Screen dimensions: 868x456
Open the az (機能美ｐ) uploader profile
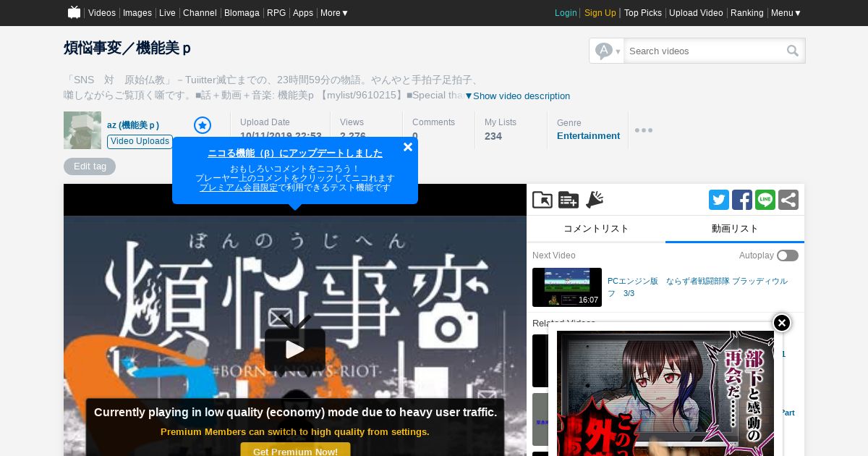133,124
